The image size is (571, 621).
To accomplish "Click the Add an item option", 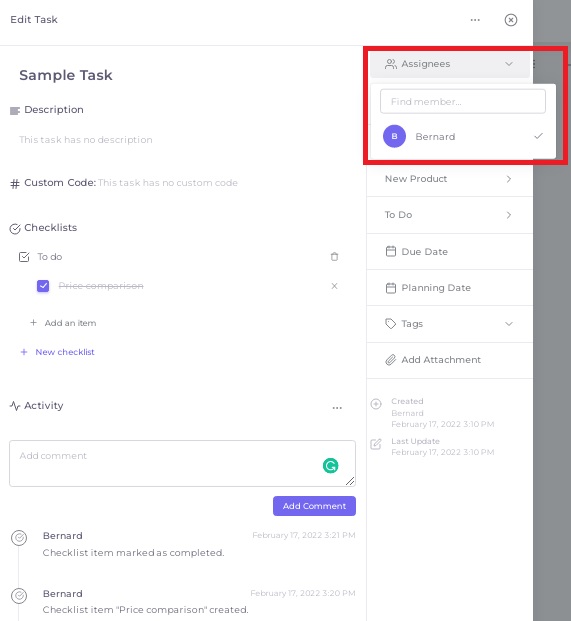I will coord(63,323).
